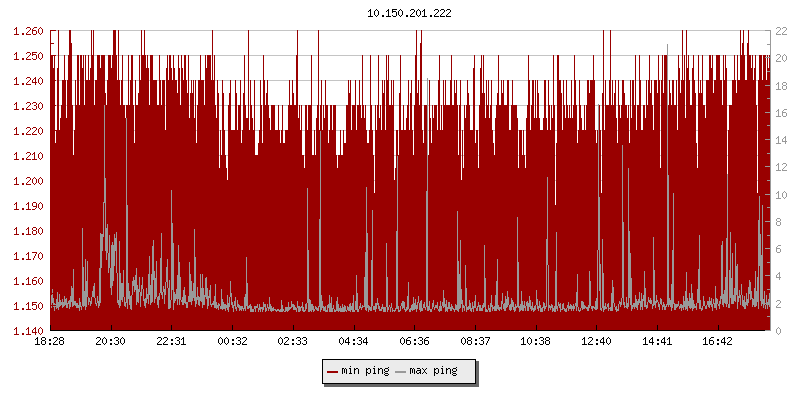Click the 00:32 time axis label
800x400 pixels.
tap(232, 342)
